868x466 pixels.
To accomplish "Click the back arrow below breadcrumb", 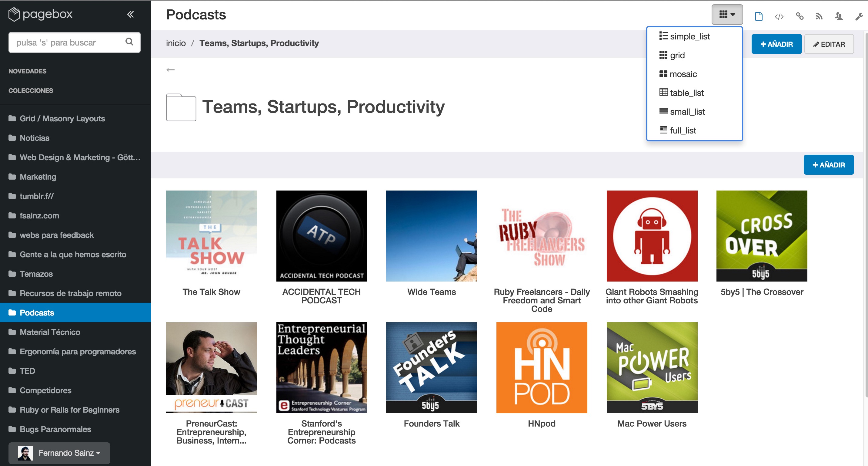I will [171, 70].
